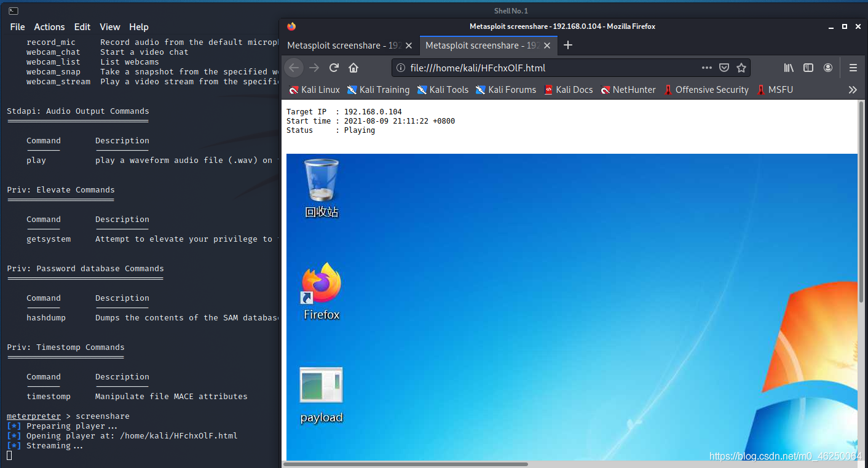Viewport: 868px width, 468px height.
Task: Click the 'Streaming...' output line
Action: [x=46, y=446]
